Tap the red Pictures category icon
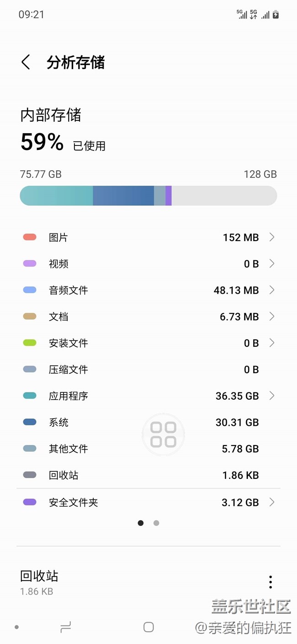 tap(30, 237)
